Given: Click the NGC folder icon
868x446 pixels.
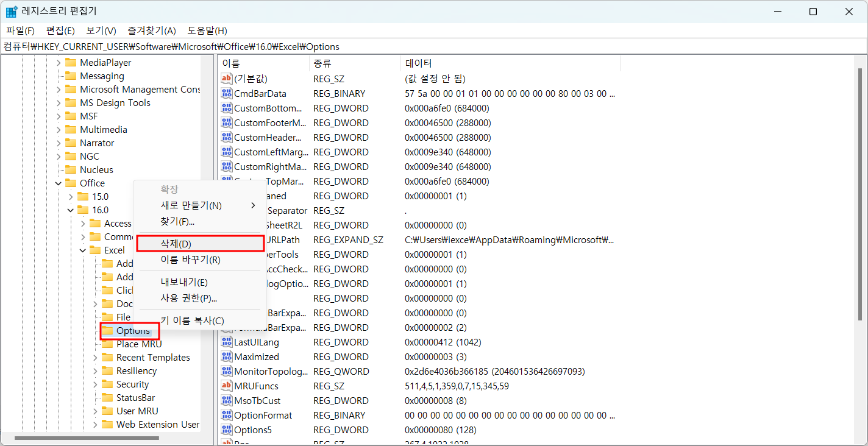Looking at the screenshot, I should point(71,157).
